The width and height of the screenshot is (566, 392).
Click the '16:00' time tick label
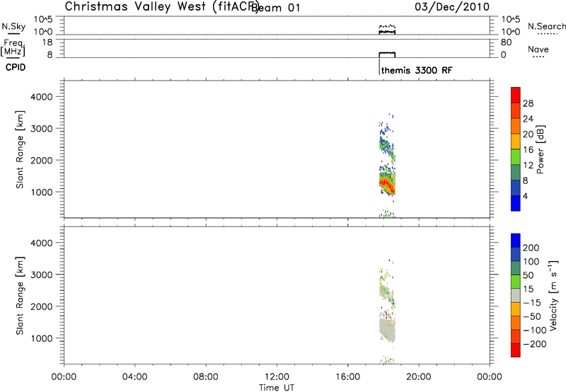[x=347, y=377]
